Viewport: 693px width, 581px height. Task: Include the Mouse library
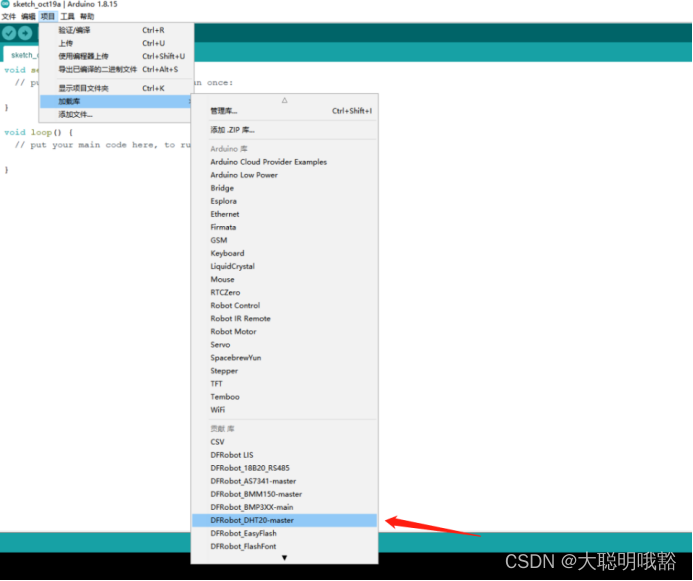pos(285,279)
